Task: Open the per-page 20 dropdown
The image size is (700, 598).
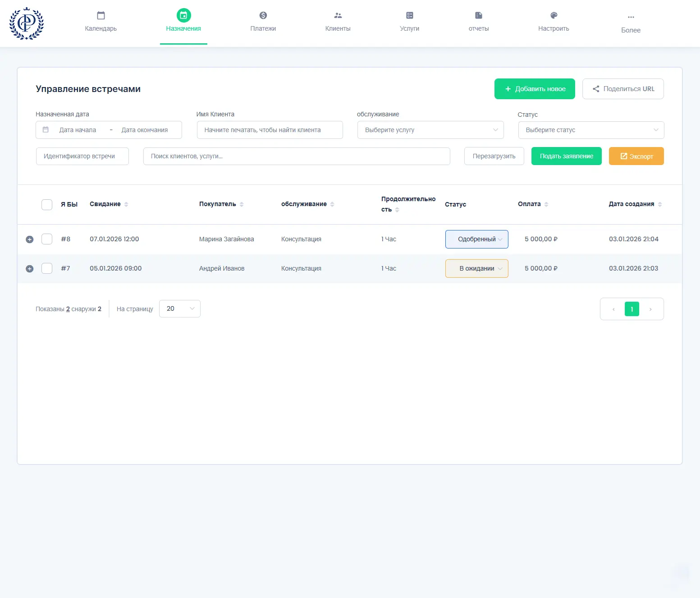Action: (180, 308)
